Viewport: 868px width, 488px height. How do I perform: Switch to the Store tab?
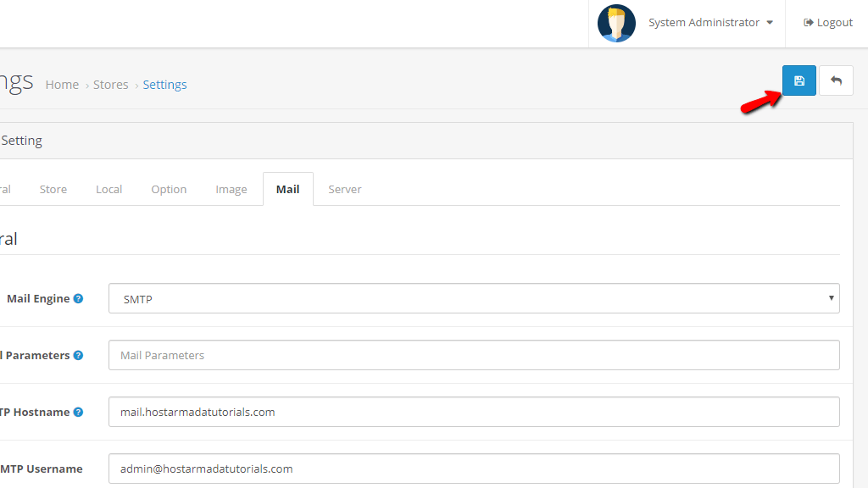click(x=53, y=189)
